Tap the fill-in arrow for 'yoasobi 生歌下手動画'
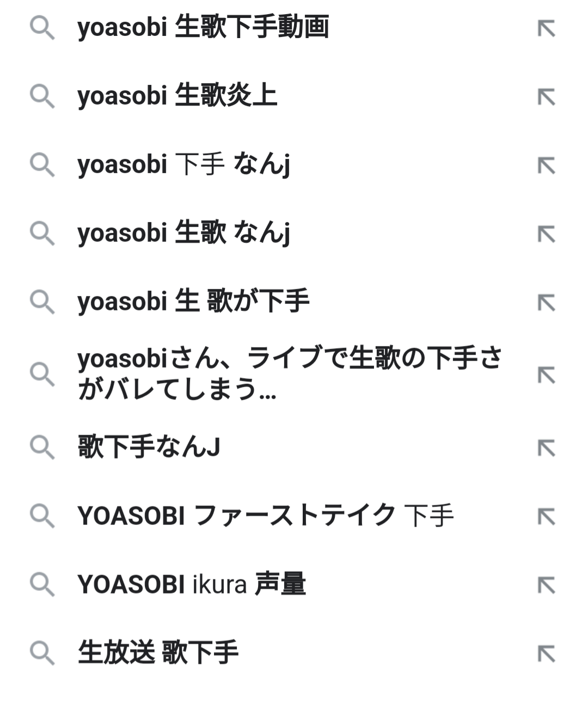 (x=546, y=28)
